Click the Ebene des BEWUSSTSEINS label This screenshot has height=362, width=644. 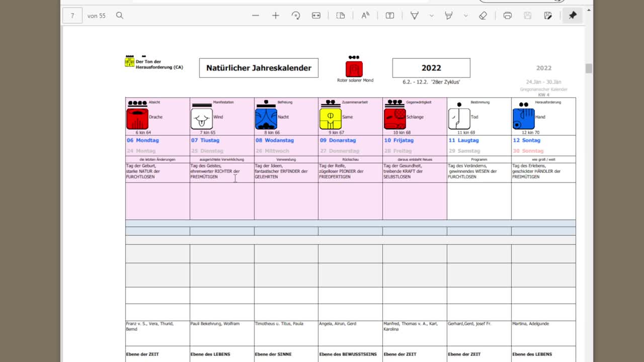348,354
